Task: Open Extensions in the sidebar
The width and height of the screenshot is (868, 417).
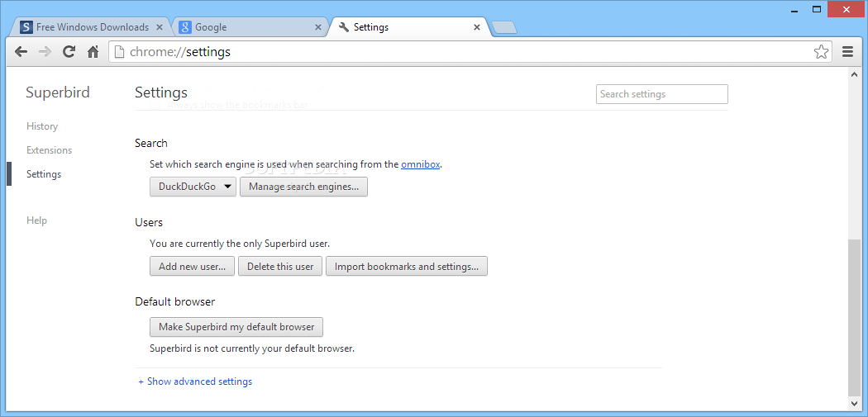Action: (x=50, y=150)
